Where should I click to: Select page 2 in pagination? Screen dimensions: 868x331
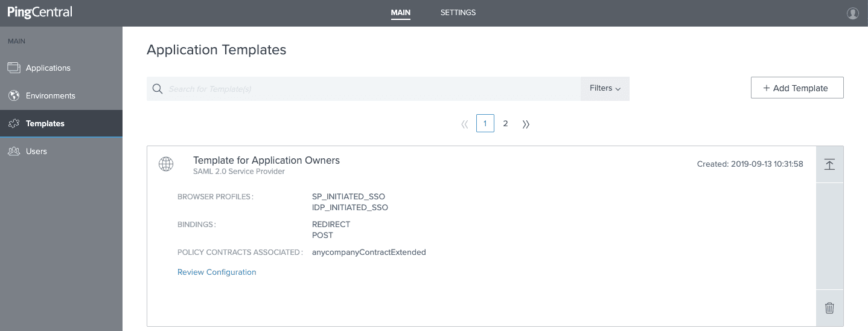505,124
